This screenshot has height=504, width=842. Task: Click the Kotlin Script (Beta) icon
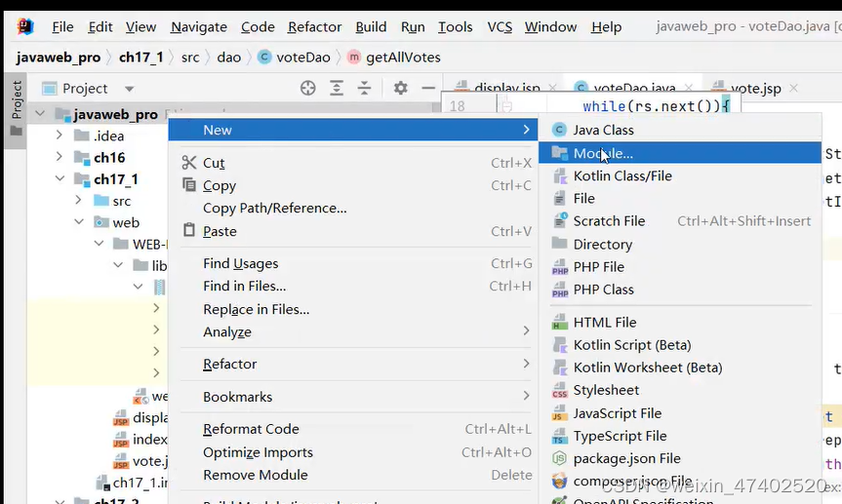click(x=559, y=344)
